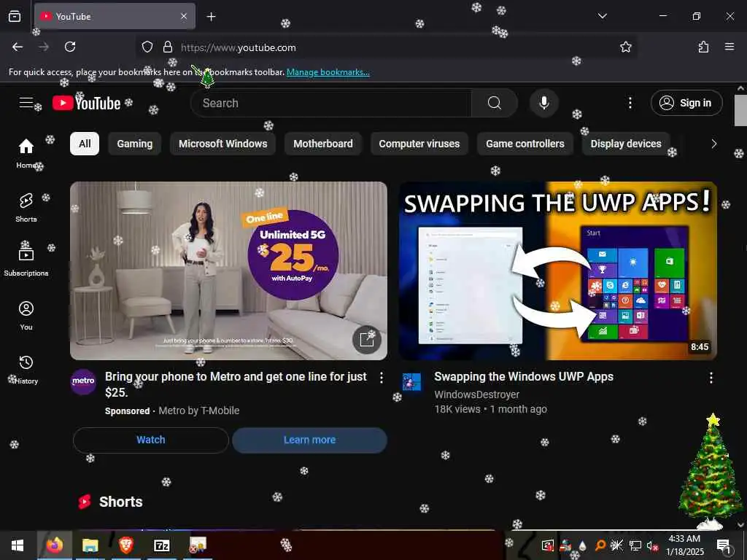This screenshot has height=560, width=747.
Task: Switch to the YouTube browser tab
Action: (115, 16)
